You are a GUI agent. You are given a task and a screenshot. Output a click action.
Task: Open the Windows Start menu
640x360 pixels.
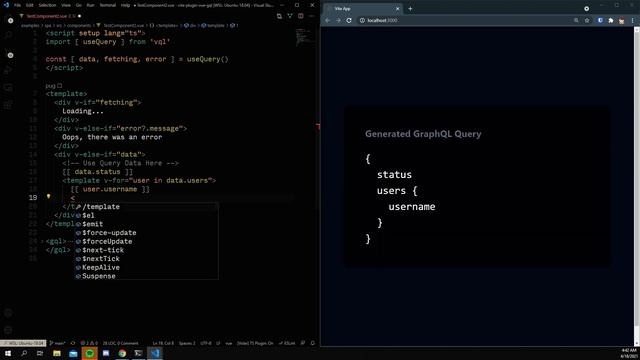tap(8, 353)
